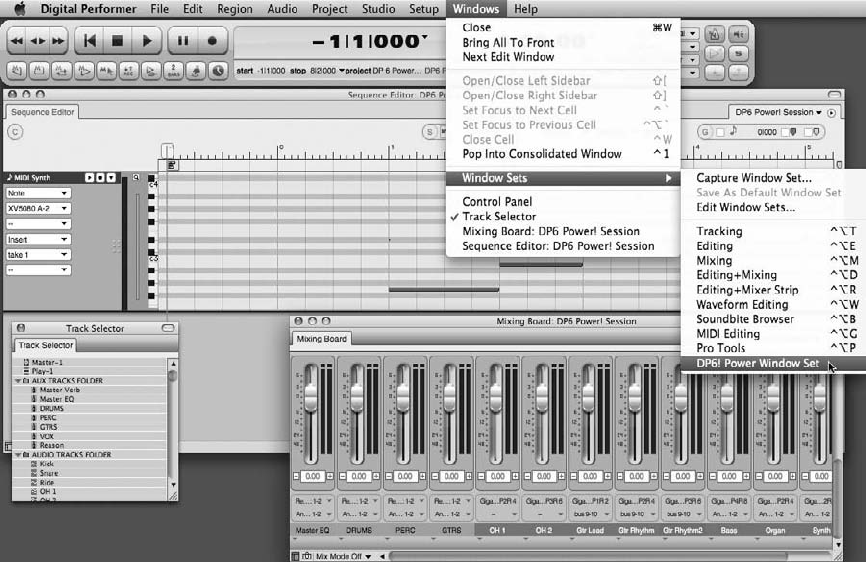Click the slow shuttle arrows button
Screen dimensions: 866x562
click(x=38, y=41)
